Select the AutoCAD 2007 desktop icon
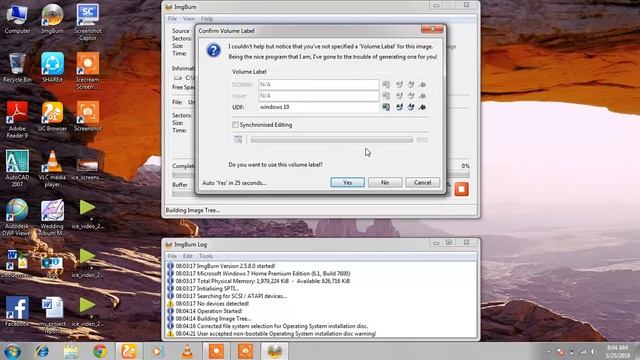The height and width of the screenshot is (360, 640). click(x=17, y=168)
